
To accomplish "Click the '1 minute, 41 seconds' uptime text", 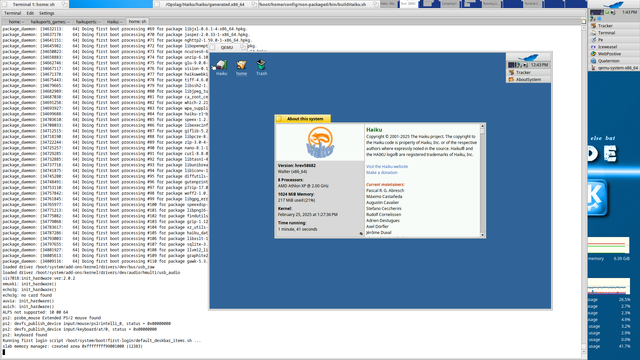I will coord(298,229).
